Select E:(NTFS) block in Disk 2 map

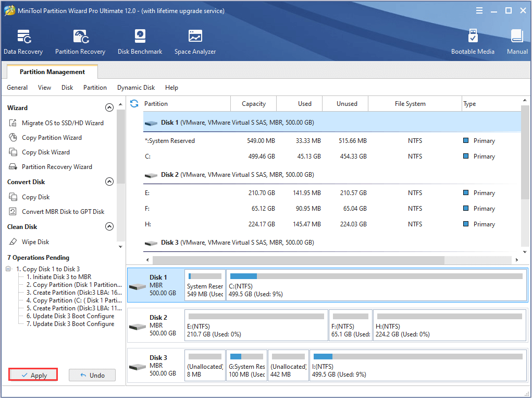[x=256, y=325]
